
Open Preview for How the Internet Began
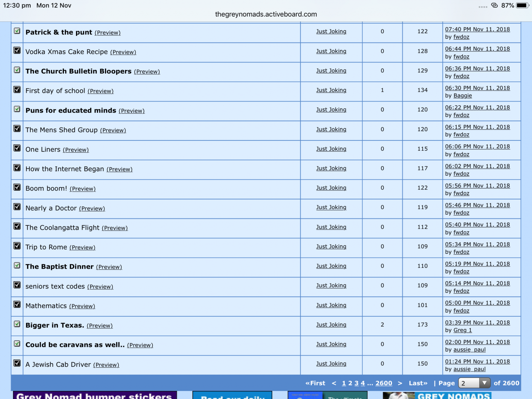pyautogui.click(x=119, y=169)
